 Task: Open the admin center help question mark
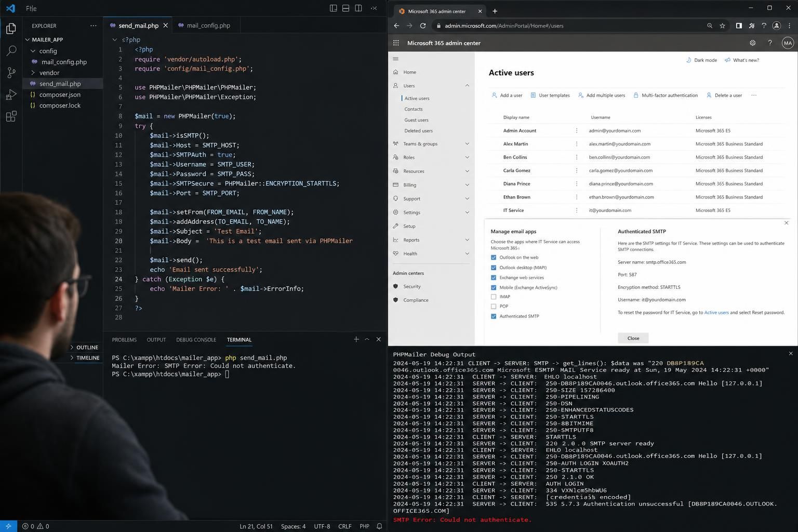pyautogui.click(x=770, y=43)
